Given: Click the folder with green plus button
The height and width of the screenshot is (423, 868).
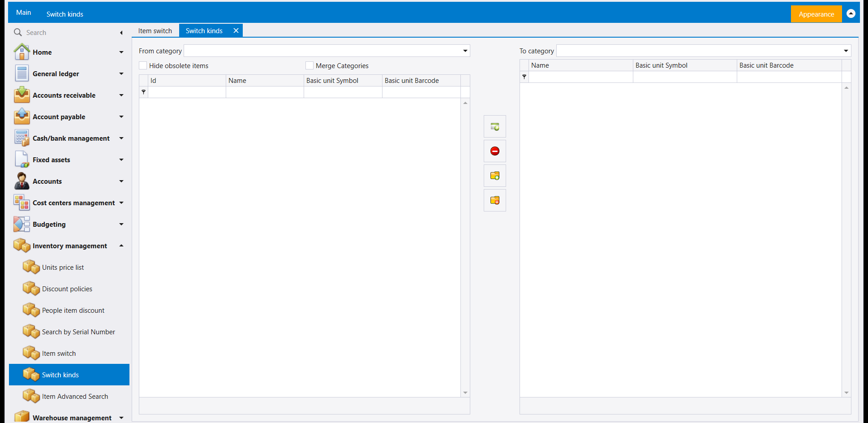Looking at the screenshot, I should pyautogui.click(x=495, y=176).
